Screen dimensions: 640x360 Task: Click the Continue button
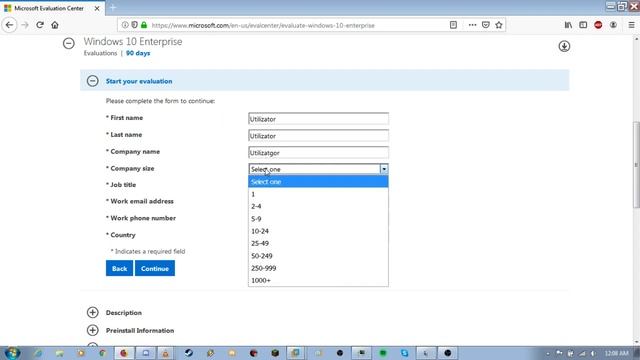155,268
